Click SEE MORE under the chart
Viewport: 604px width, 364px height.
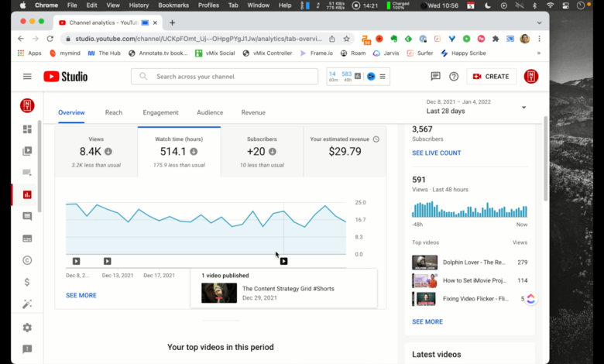tap(81, 295)
